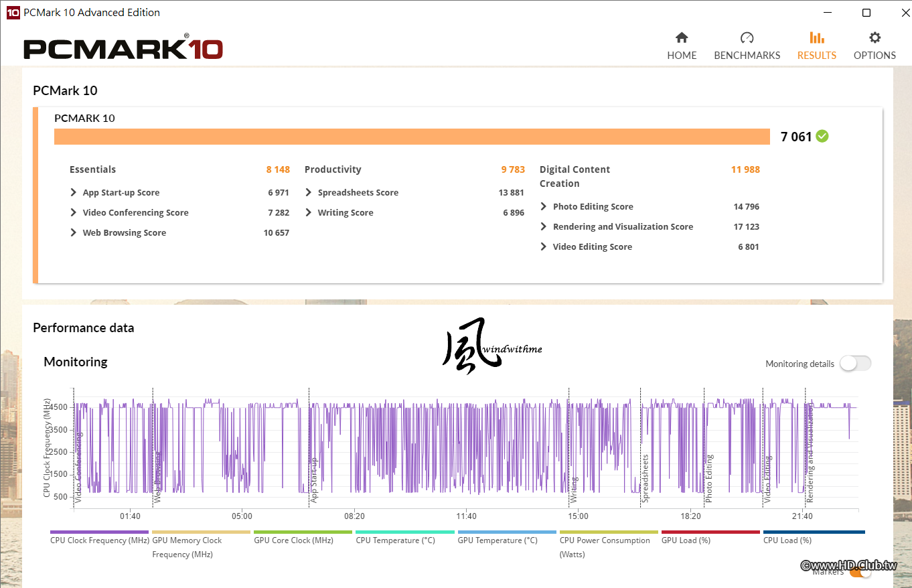Image resolution: width=912 pixels, height=588 pixels.
Task: Click the 10 657 Web Browsing value
Action: (x=277, y=232)
